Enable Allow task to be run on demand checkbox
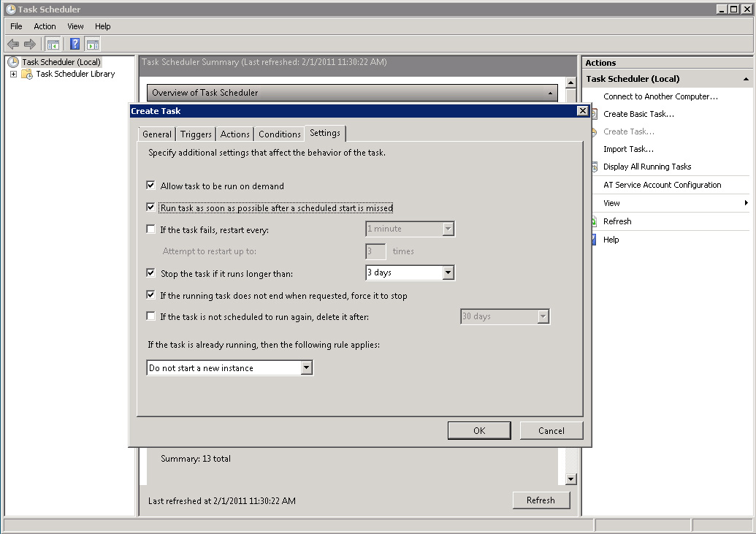 coord(151,186)
